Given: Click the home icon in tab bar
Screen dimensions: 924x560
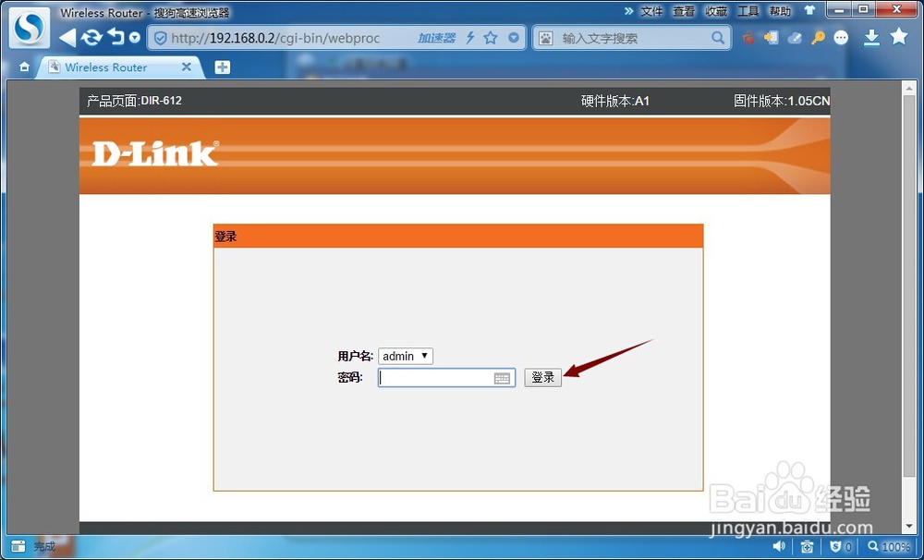Looking at the screenshot, I should coord(24,67).
